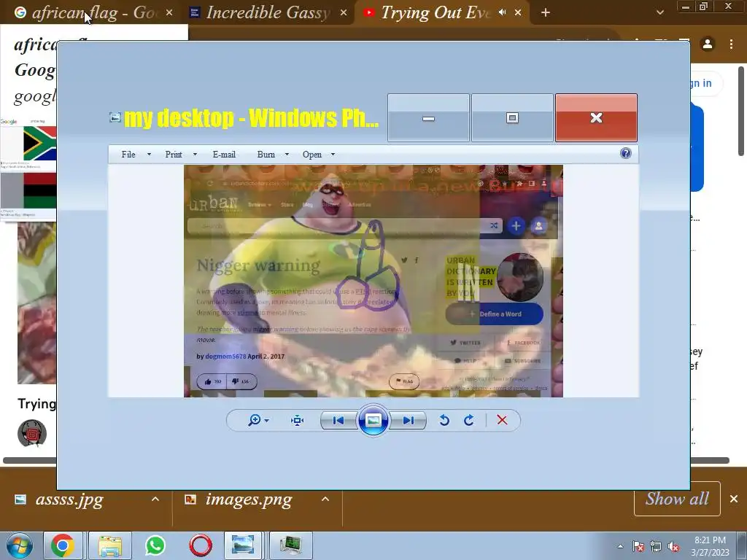
Task: Click the monitor app taskbar icon
Action: [290, 545]
